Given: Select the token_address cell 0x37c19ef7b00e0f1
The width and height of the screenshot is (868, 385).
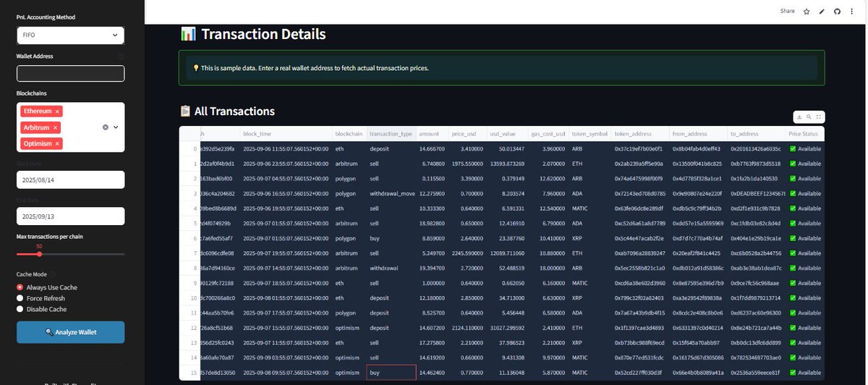Looking at the screenshot, I should click(639, 148).
